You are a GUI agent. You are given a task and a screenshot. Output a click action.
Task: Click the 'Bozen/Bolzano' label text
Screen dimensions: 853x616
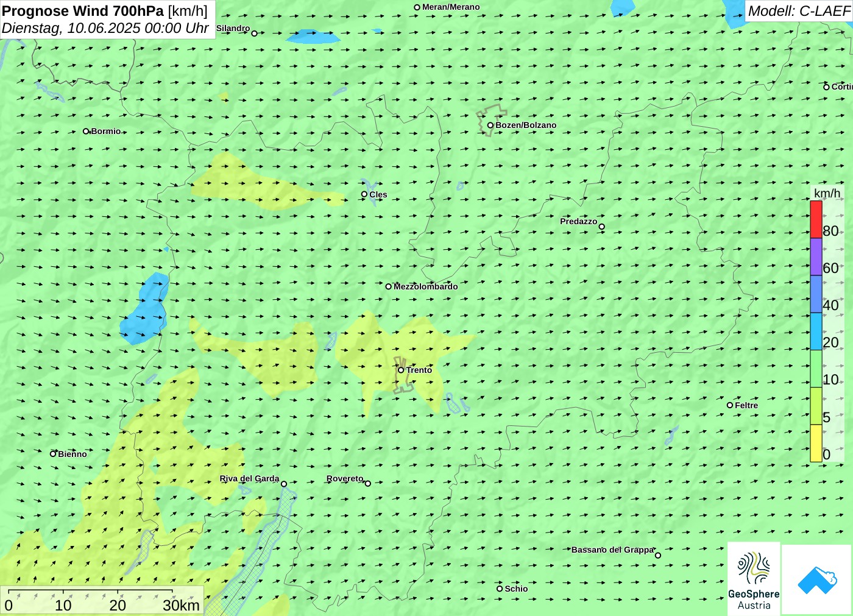click(526, 126)
